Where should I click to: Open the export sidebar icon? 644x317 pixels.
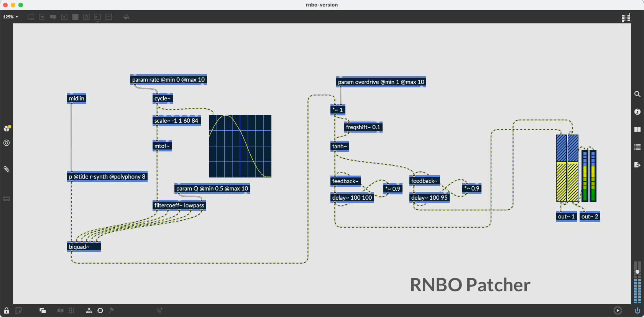[637, 164]
